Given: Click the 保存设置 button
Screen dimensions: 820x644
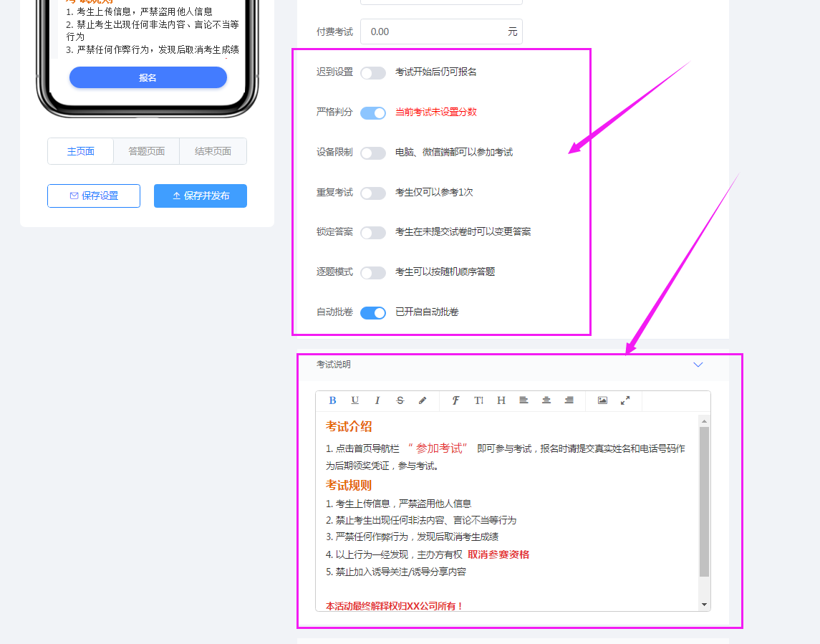Looking at the screenshot, I should point(94,196).
